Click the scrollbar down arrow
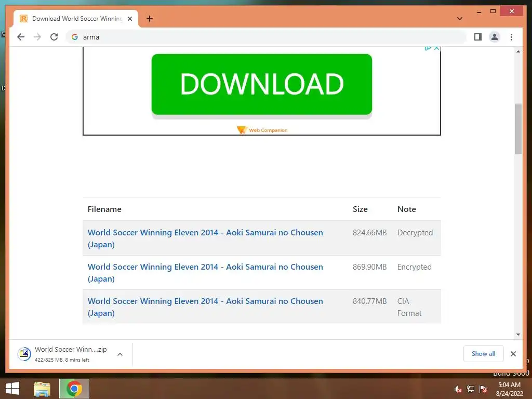 coord(518,335)
